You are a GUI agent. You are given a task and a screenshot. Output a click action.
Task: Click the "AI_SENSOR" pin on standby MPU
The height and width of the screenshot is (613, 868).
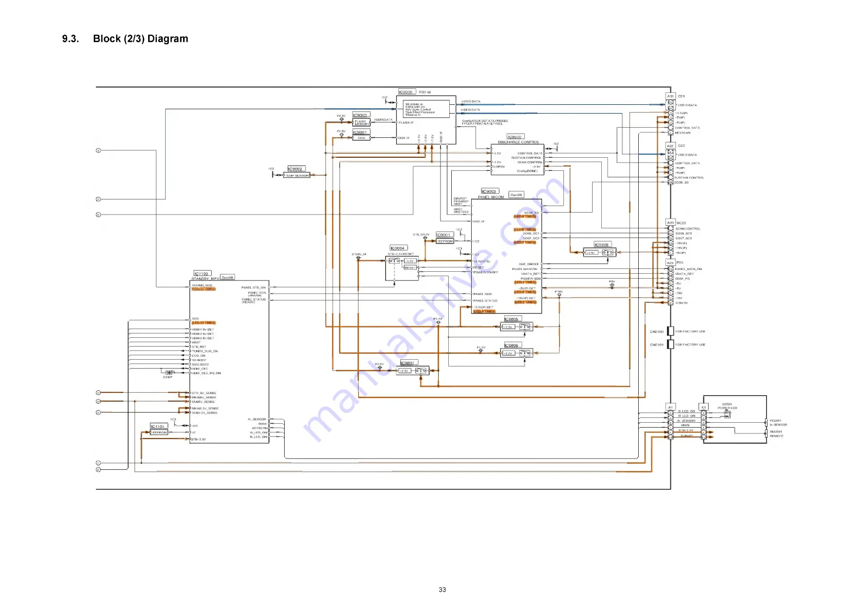(257, 419)
